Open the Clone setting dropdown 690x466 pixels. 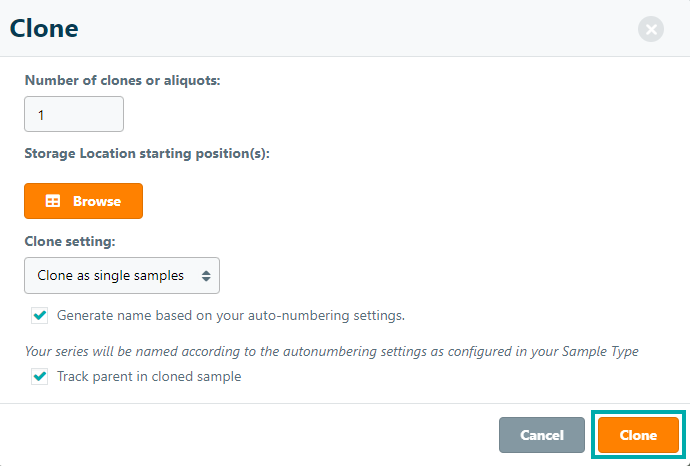pyautogui.click(x=122, y=275)
